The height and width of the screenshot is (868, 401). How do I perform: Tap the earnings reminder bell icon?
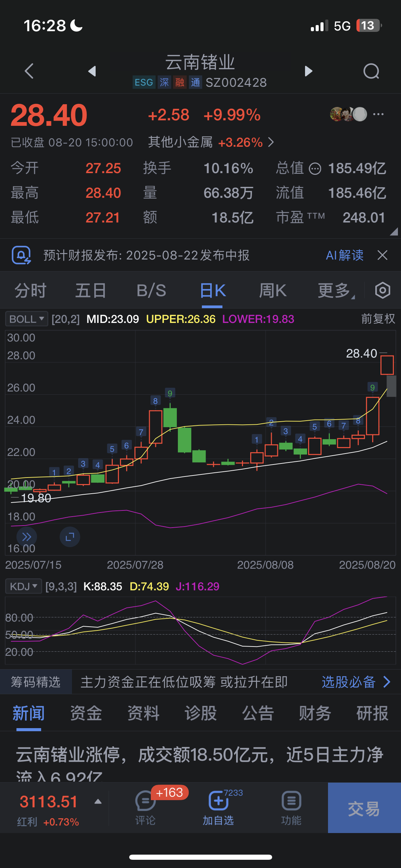(x=21, y=255)
